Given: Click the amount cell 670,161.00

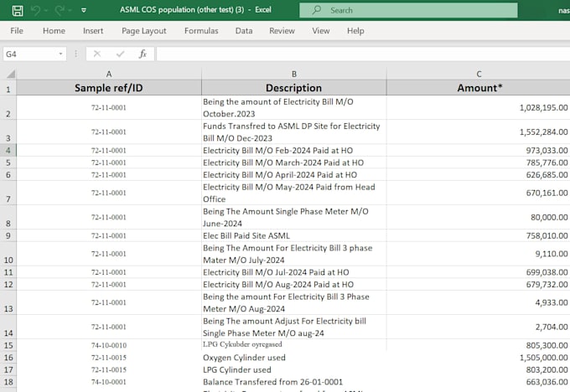Looking at the screenshot, I should [x=479, y=193].
